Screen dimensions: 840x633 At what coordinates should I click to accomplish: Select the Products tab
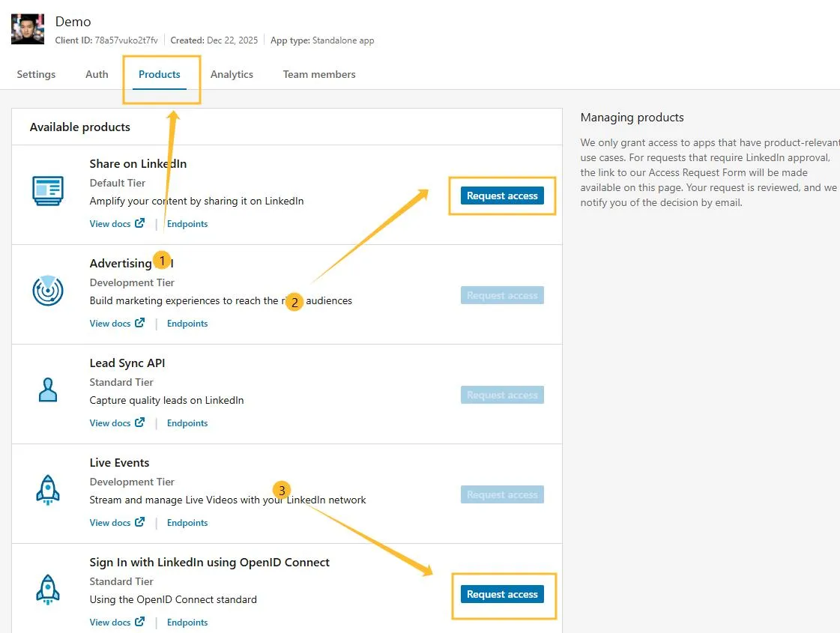[x=160, y=74]
